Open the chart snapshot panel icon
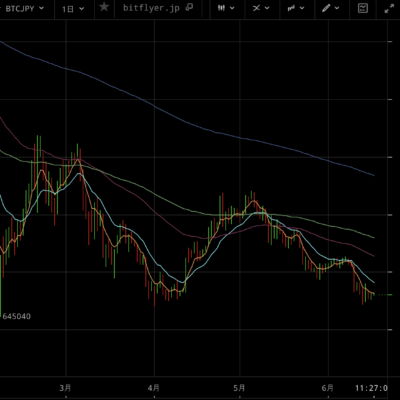This screenshot has width=400, height=400. (x=363, y=8)
